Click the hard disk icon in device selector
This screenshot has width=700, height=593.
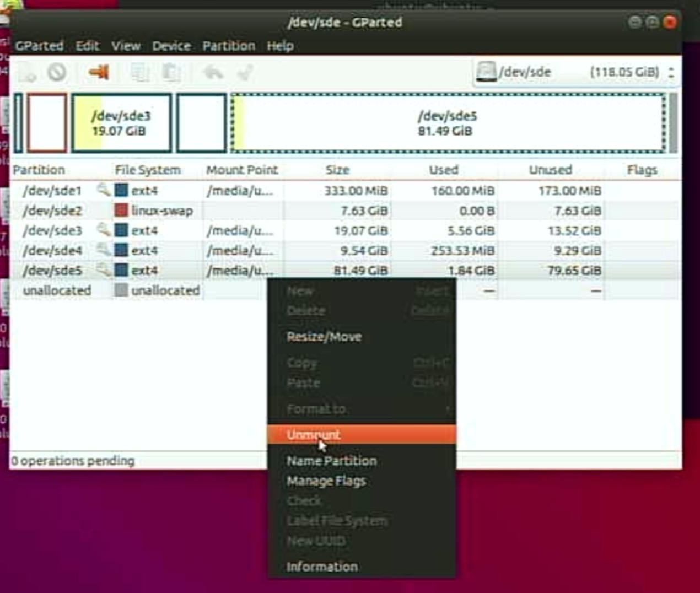tap(486, 72)
